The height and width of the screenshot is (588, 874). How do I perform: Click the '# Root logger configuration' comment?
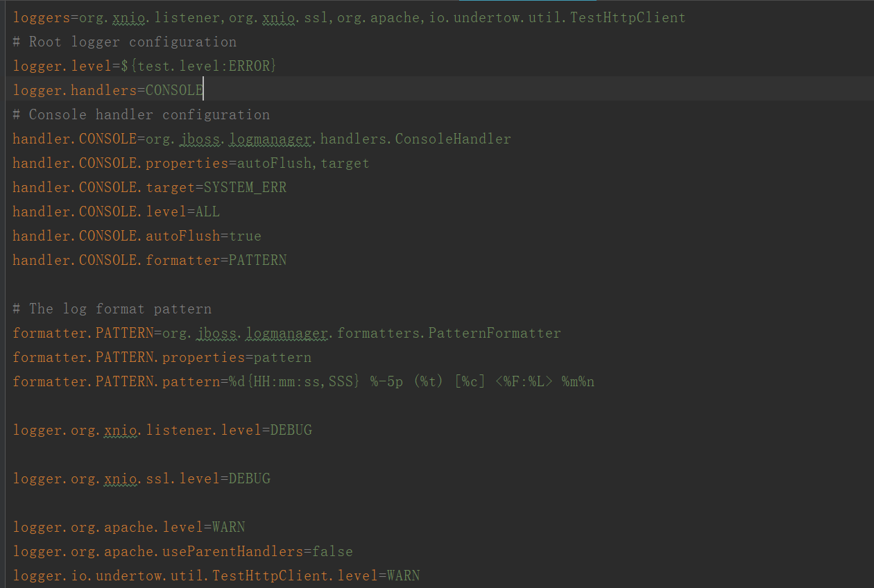124,42
